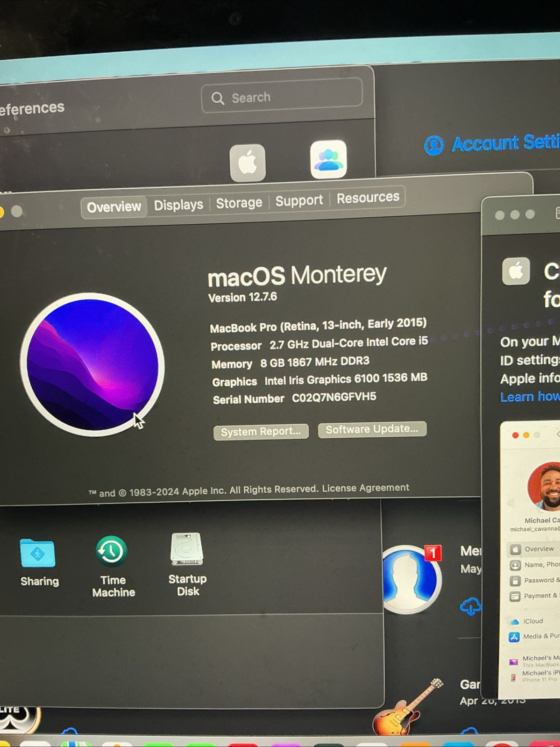Screen dimensions: 560x747
Task: Click the System Preferences search field
Action: 282,96
